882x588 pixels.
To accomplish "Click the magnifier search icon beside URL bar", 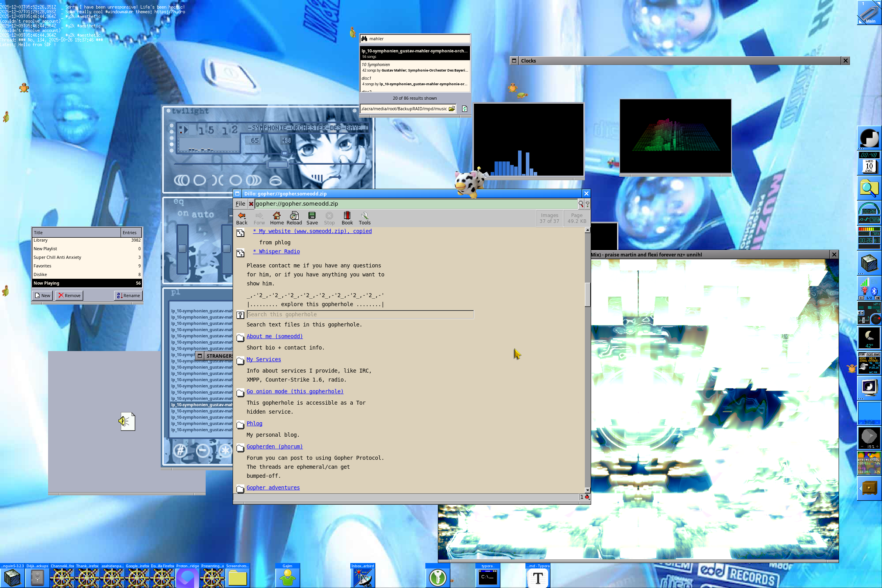I will [581, 204].
